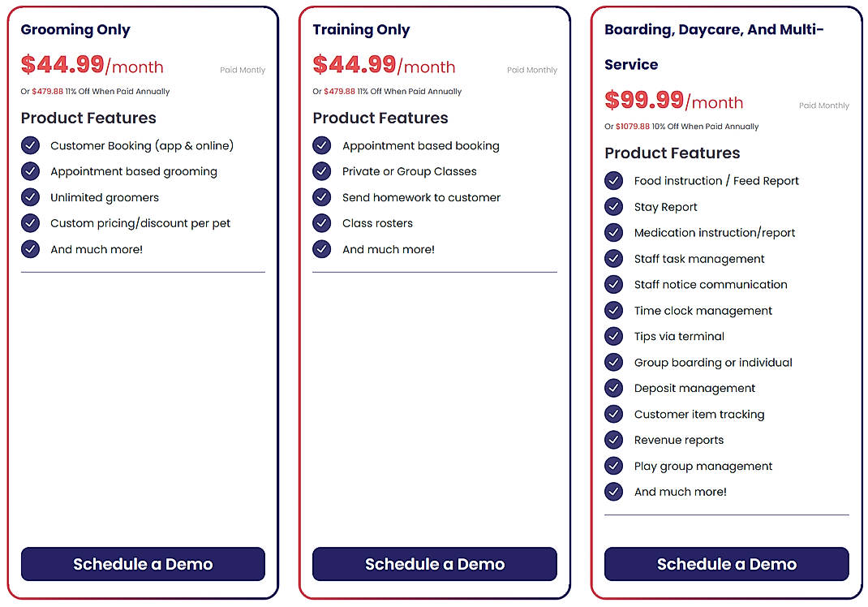Viewport: 868px width, 607px height.
Task: Select the checkmark next to Private or Group Classes
Action: (x=321, y=171)
